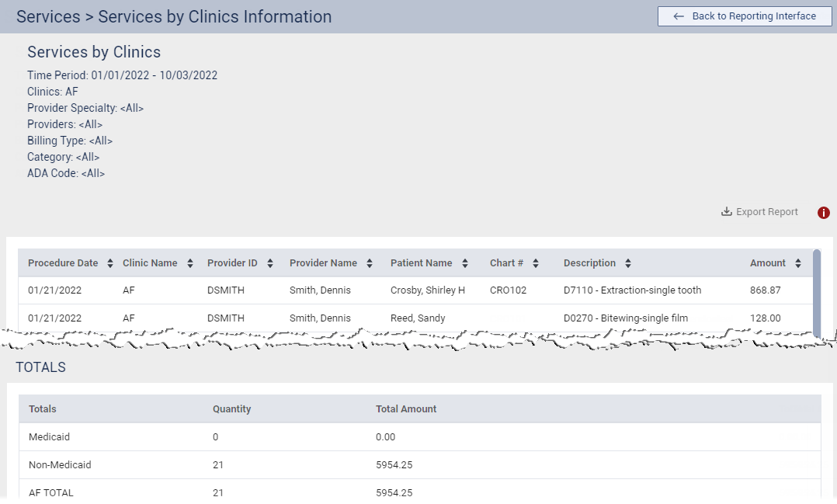Sort by Amount column arrows
The width and height of the screenshot is (837, 504).
tap(798, 263)
